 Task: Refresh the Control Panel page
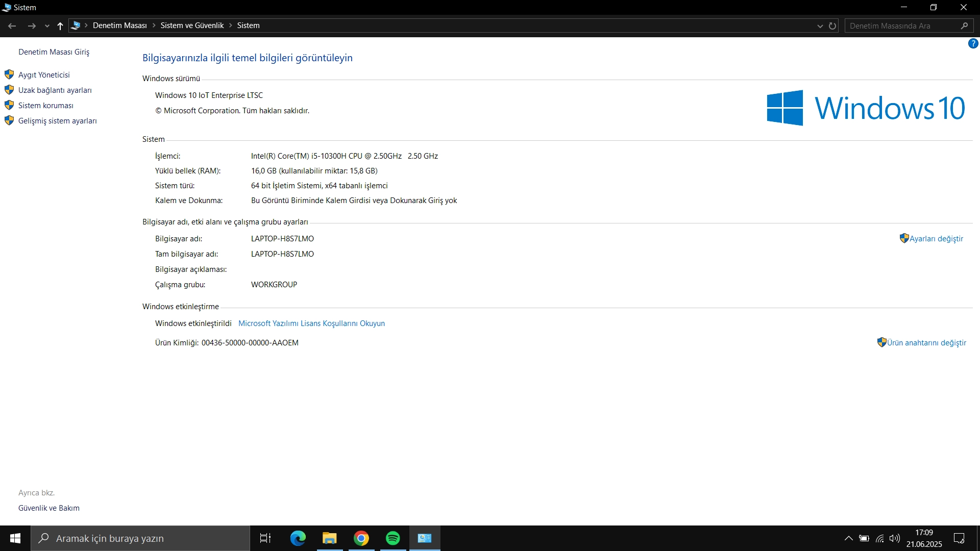click(832, 26)
